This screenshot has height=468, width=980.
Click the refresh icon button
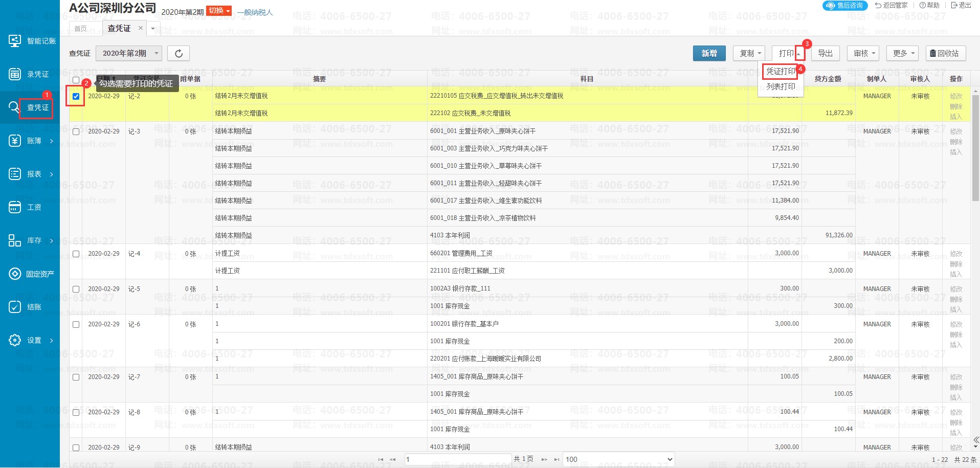point(179,53)
